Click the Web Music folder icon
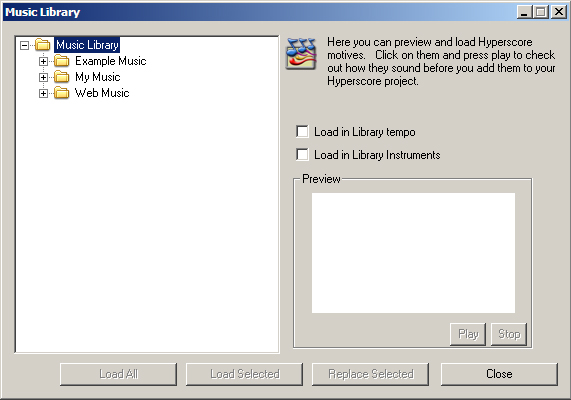The width and height of the screenshot is (571, 400). 62,93
